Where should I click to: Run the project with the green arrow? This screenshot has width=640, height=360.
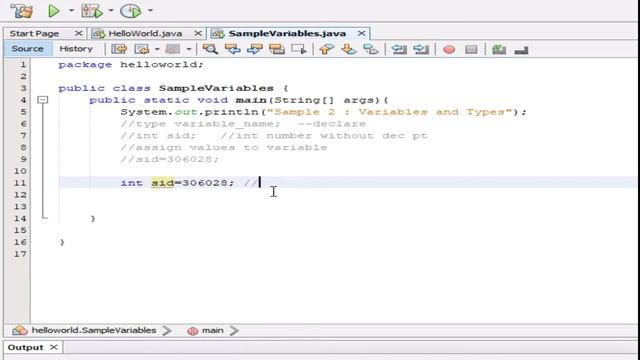pyautogui.click(x=53, y=11)
